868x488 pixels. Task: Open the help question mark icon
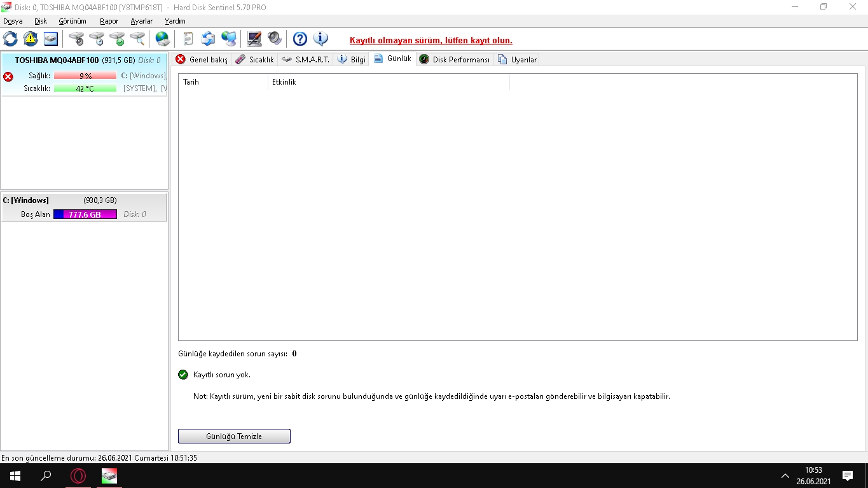tap(300, 39)
